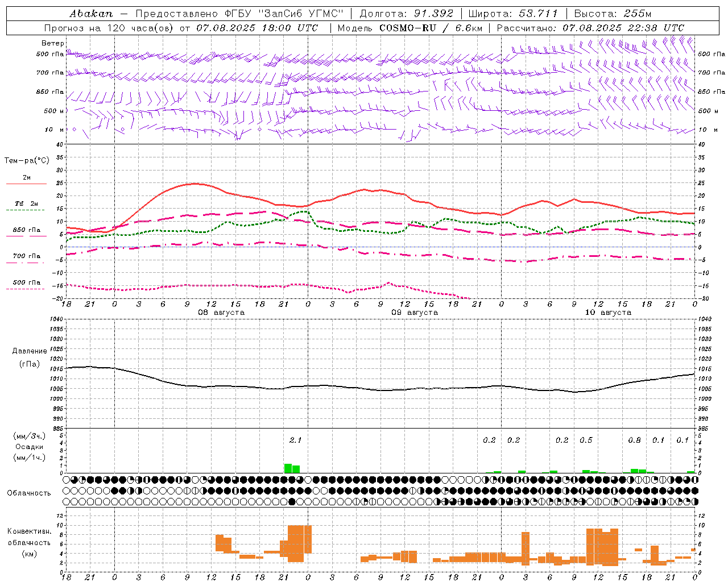Click the "Высота: 255м" elevation text
Screen dimensions: 728x582
[x=613, y=14]
